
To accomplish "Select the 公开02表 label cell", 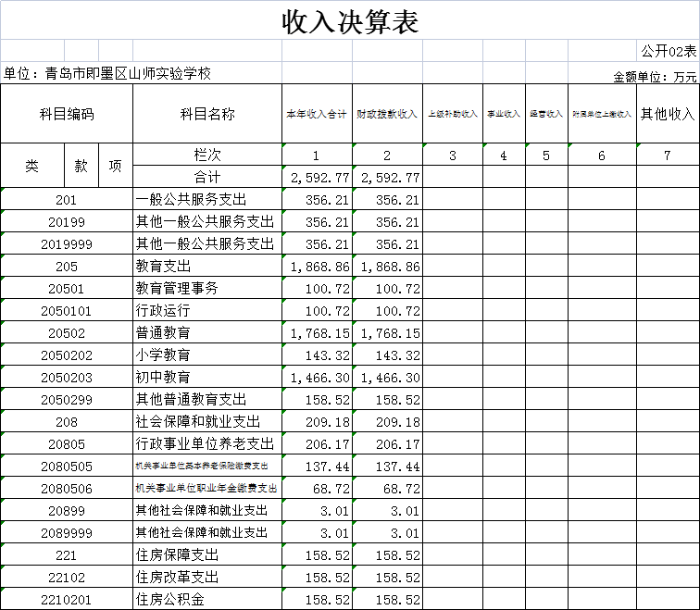I will [x=668, y=51].
